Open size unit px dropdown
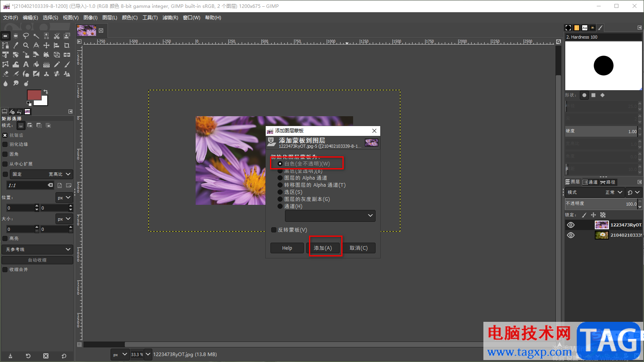The height and width of the screenshot is (362, 644). click(x=64, y=219)
